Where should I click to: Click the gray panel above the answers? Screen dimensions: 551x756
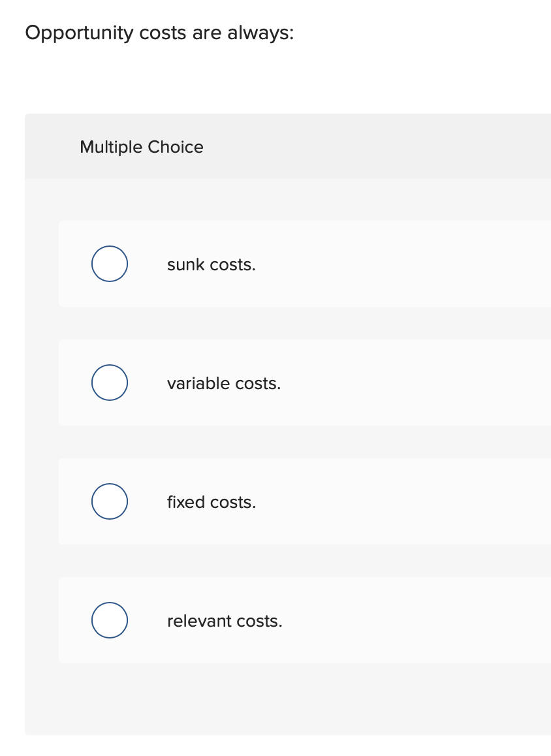pos(287,146)
